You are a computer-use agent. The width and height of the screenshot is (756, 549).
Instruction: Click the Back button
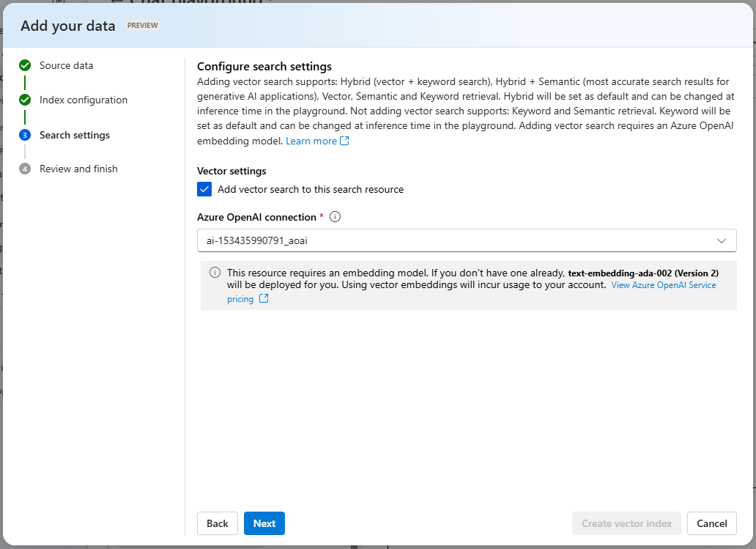pos(218,523)
